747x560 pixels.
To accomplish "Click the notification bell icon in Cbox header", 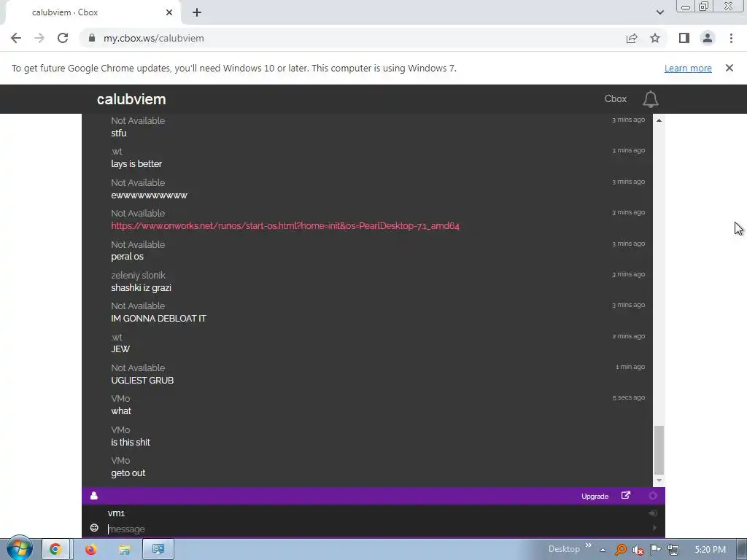I will pyautogui.click(x=650, y=99).
